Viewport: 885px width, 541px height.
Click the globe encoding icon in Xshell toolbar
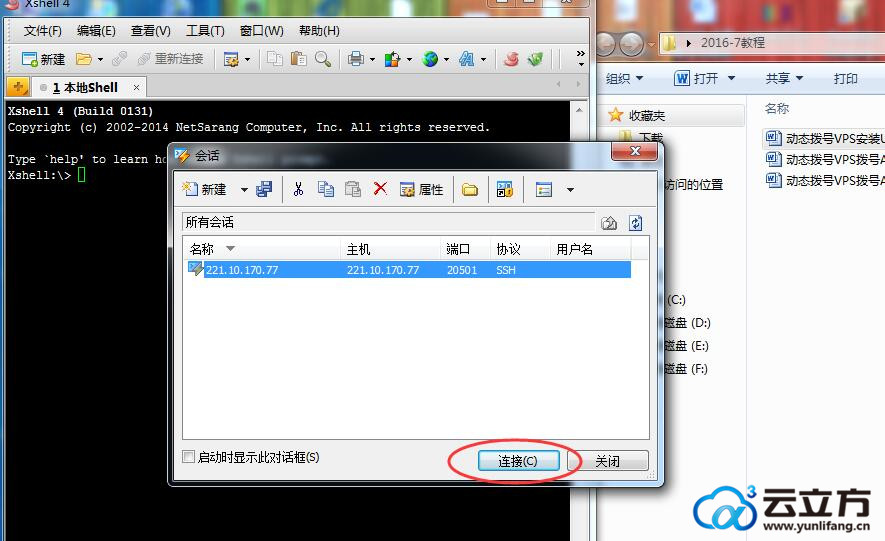click(x=430, y=59)
